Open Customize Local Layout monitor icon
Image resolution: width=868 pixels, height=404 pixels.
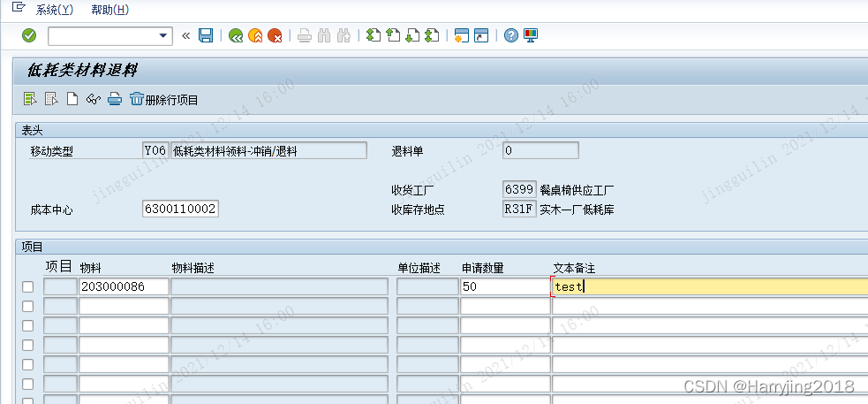[531, 36]
